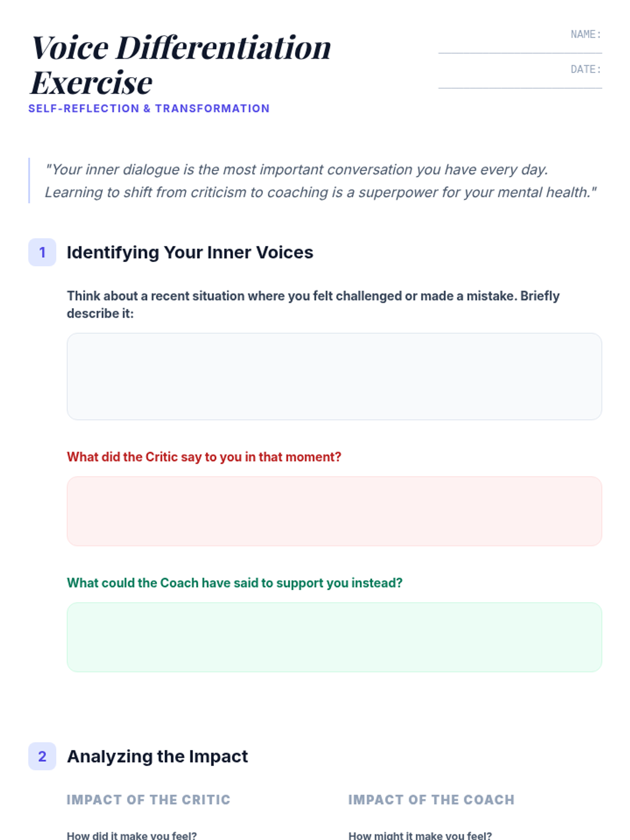Click the 'How might it make you feel?' prompt

[420, 835]
